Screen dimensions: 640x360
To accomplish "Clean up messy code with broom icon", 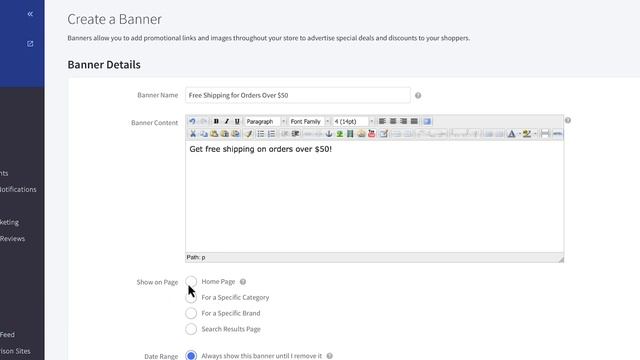I will pos(249,133).
